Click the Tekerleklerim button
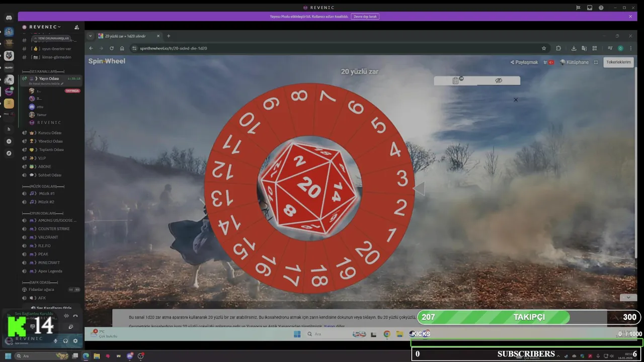 coord(618,62)
